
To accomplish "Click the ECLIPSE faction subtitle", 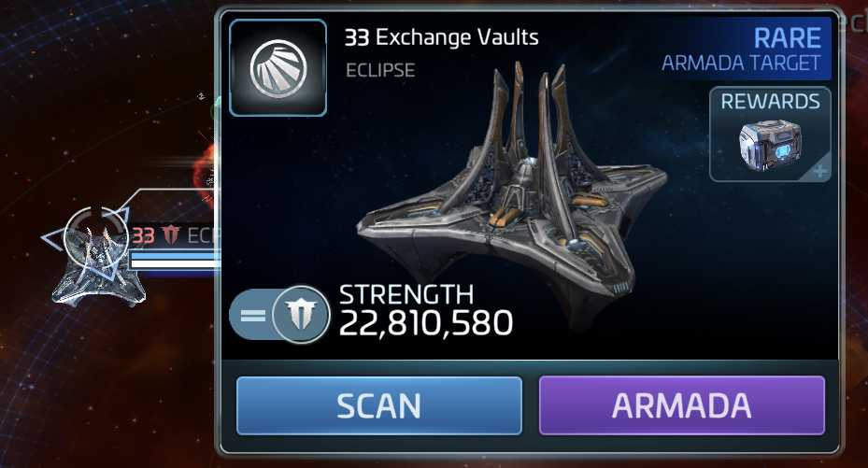I will tap(380, 70).
